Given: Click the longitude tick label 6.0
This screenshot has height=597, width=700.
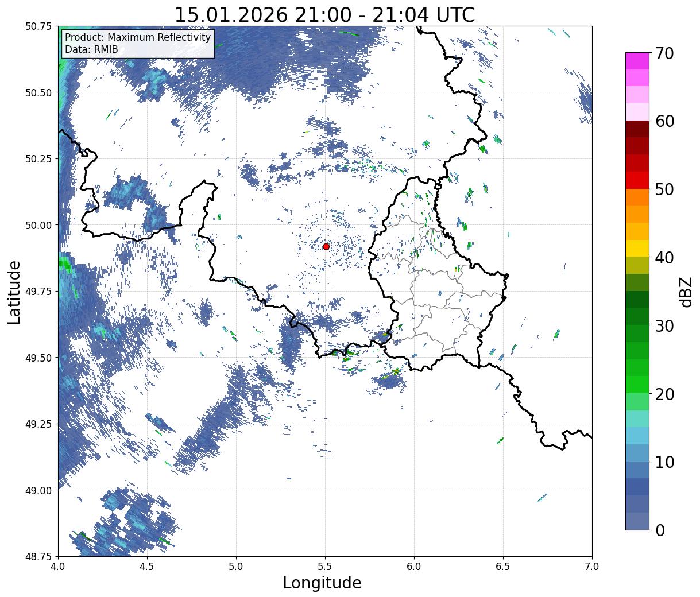Looking at the screenshot, I should [x=414, y=566].
